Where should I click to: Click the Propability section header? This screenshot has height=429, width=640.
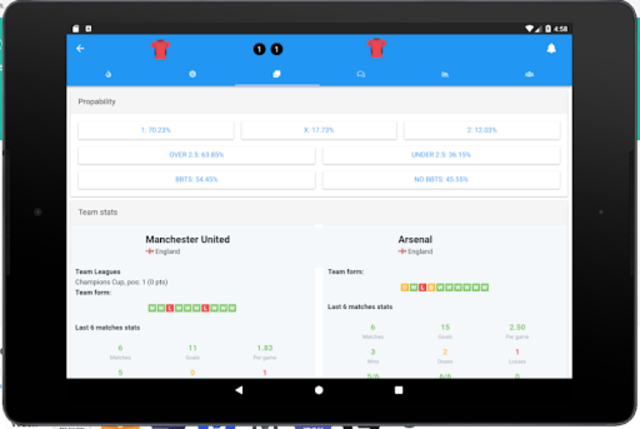click(319, 102)
